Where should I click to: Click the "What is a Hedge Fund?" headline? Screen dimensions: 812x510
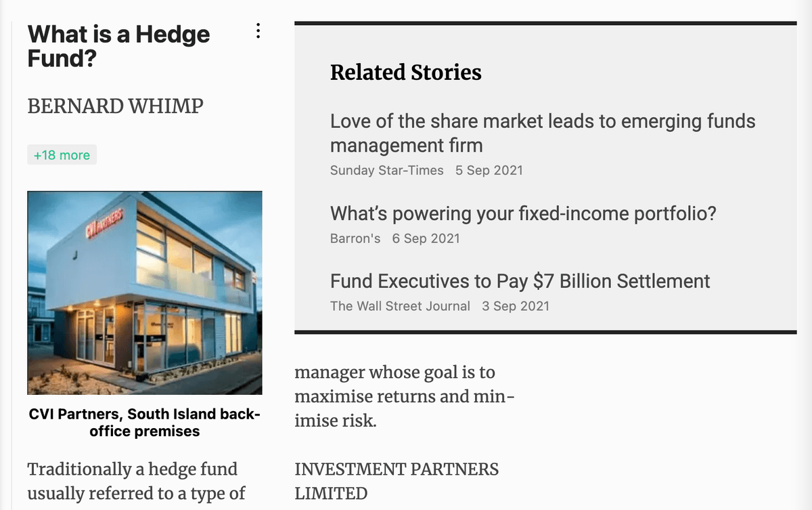[118, 45]
